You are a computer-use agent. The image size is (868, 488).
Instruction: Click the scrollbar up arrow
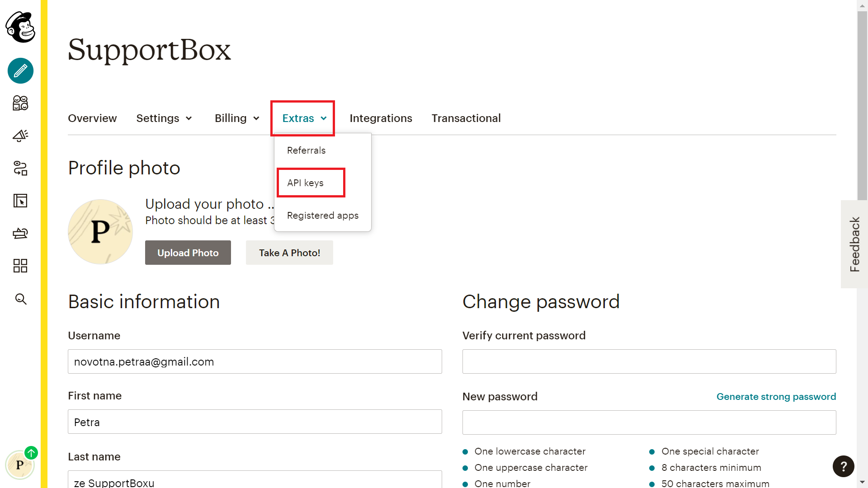click(862, 5)
